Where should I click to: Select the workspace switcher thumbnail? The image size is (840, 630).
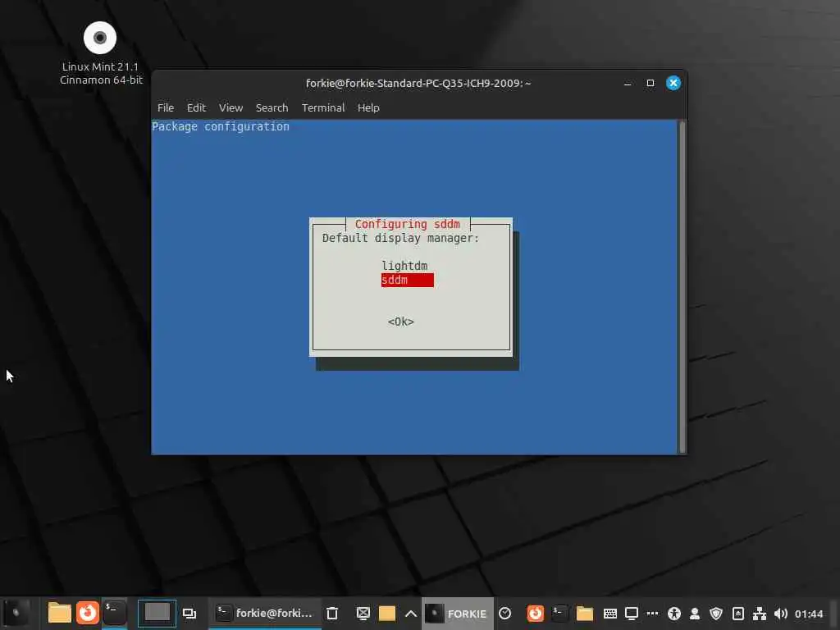[x=157, y=613]
